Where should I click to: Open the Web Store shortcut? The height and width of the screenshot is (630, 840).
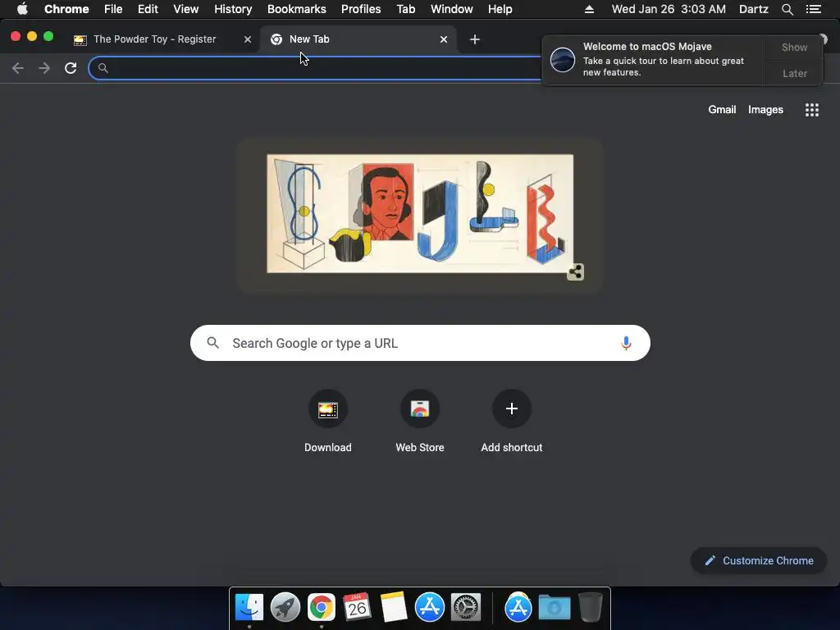click(x=420, y=422)
